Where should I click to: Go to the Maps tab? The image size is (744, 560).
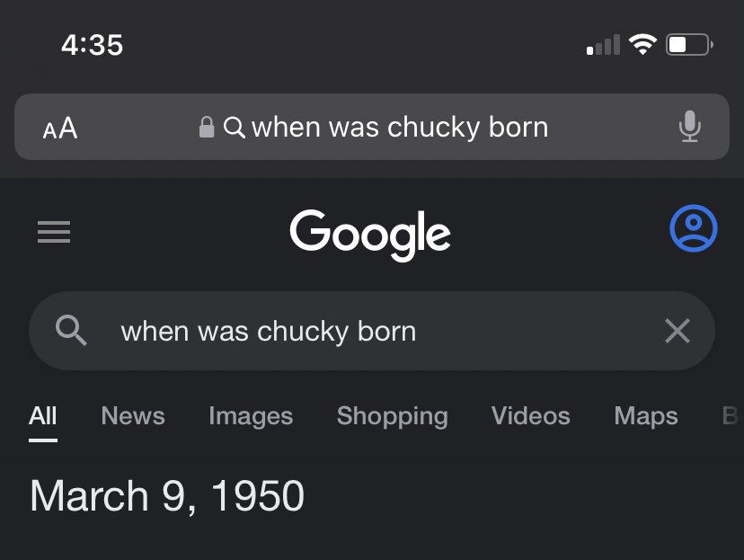click(x=646, y=416)
